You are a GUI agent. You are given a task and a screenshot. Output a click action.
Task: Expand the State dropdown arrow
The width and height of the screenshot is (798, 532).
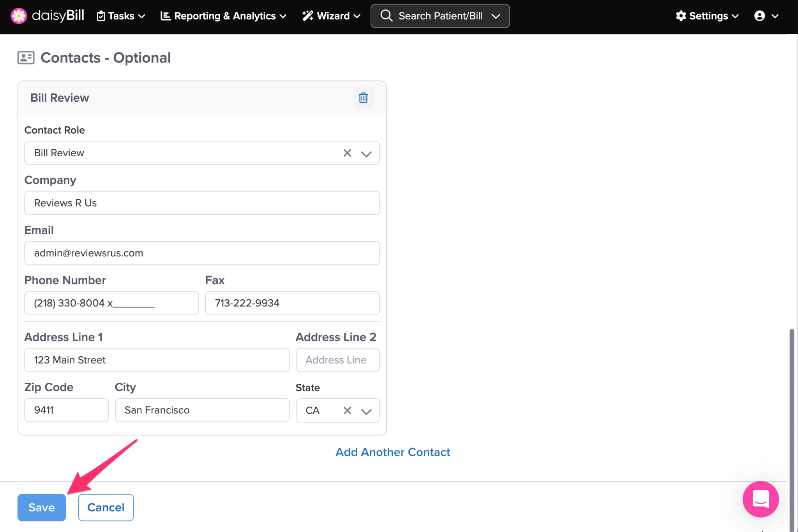(366, 411)
